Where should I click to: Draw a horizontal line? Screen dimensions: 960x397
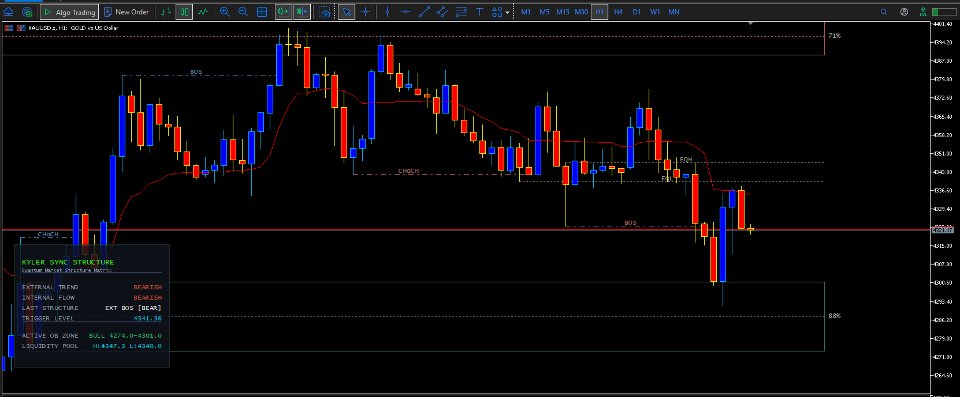405,12
